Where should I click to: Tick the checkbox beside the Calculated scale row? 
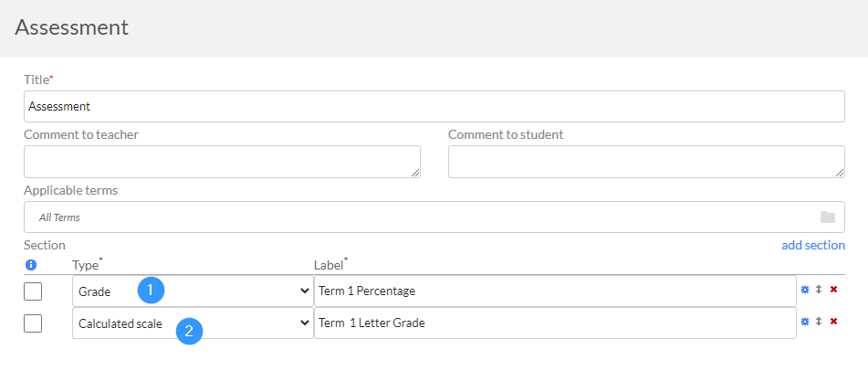[33, 323]
